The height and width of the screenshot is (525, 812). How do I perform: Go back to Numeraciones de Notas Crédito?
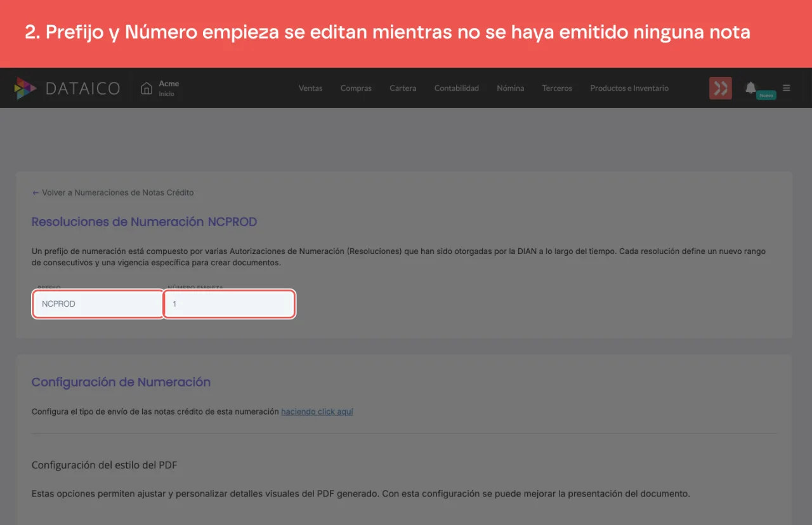[x=113, y=192]
